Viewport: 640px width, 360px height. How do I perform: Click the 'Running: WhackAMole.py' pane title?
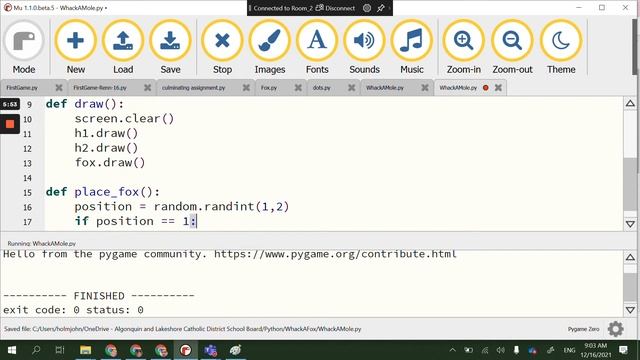[42, 243]
